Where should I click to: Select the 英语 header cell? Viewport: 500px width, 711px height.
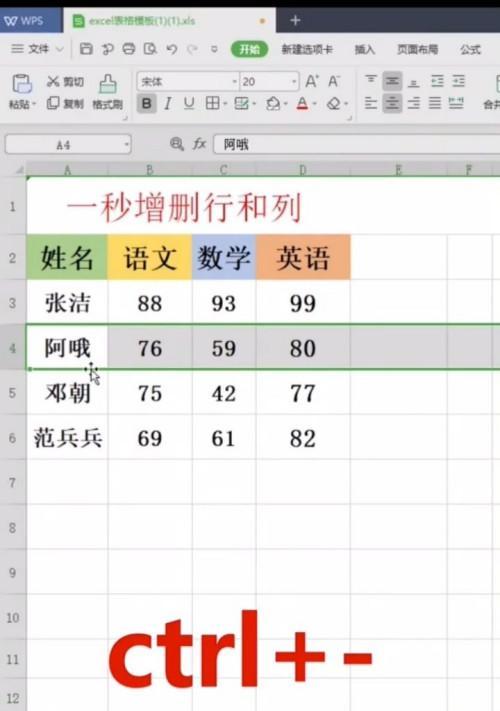(x=303, y=258)
